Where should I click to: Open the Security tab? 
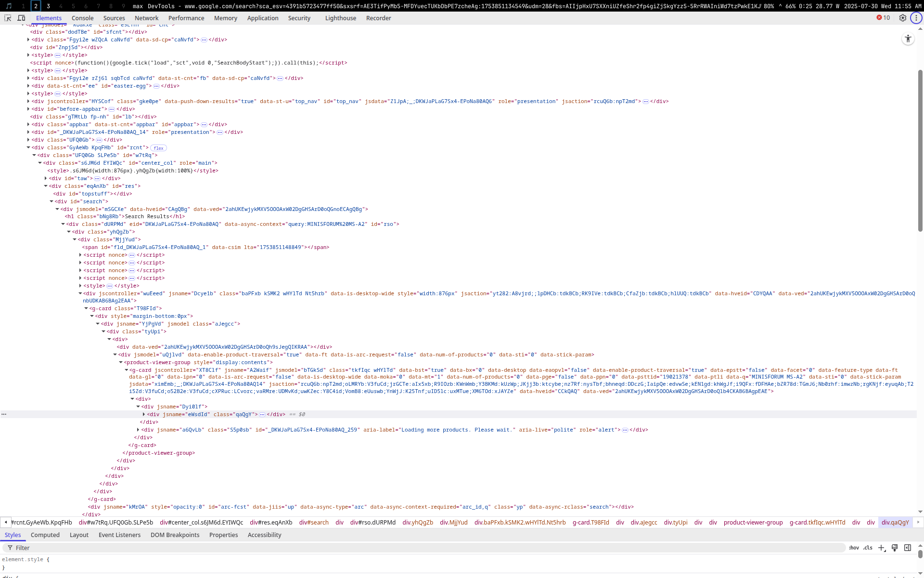coord(299,18)
